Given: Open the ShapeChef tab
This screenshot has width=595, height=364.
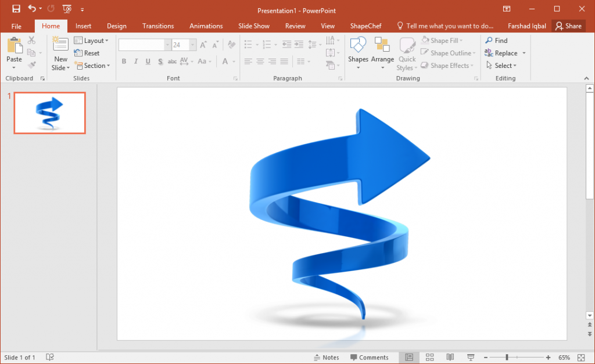Looking at the screenshot, I should pyautogui.click(x=365, y=26).
